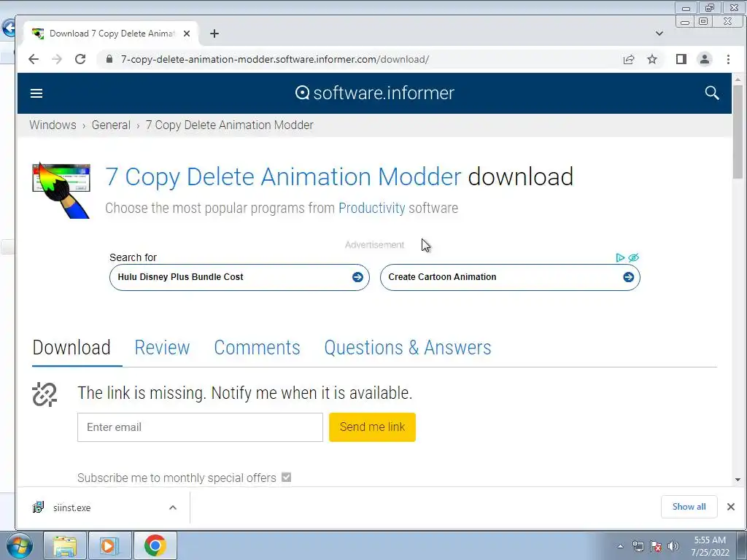Follow the Productivity software link
747x560 pixels.
372,208
